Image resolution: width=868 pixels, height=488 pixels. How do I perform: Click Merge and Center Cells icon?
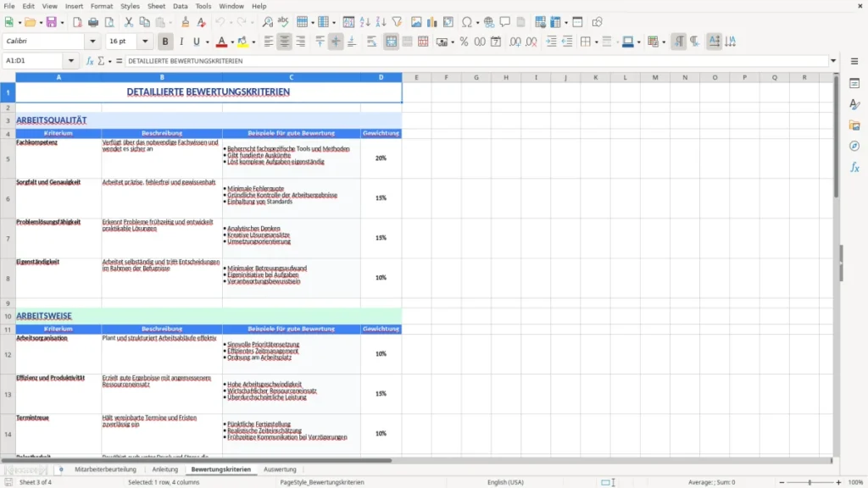point(391,42)
